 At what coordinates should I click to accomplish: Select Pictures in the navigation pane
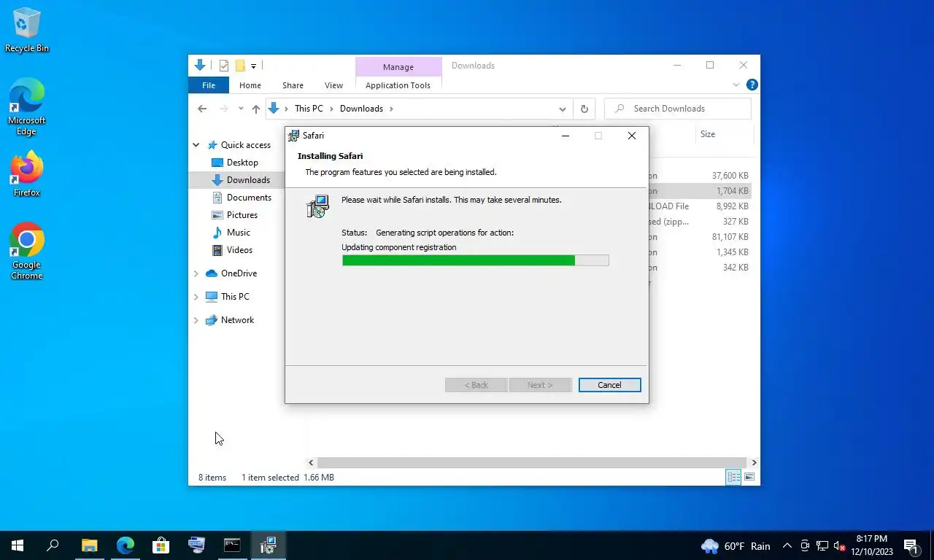click(x=242, y=215)
